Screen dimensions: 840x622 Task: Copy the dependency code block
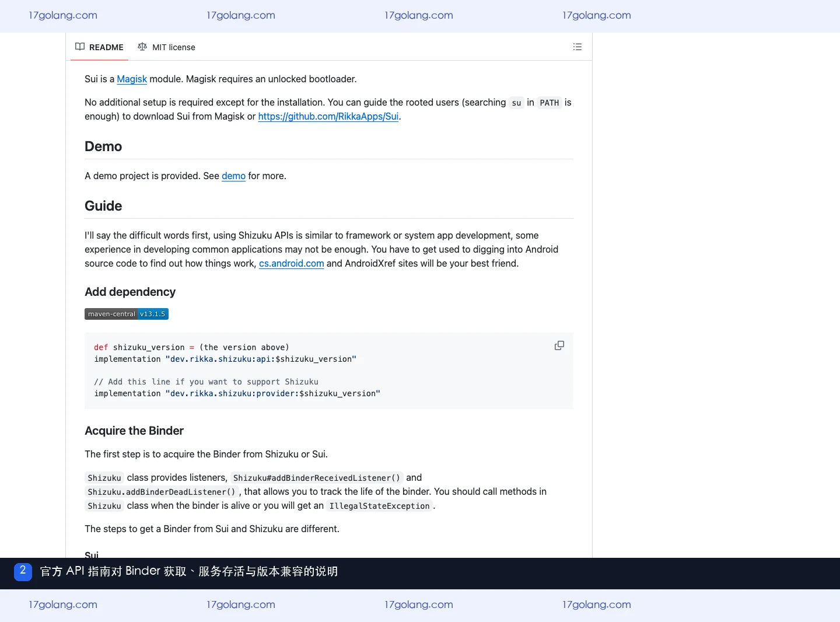[x=559, y=345]
